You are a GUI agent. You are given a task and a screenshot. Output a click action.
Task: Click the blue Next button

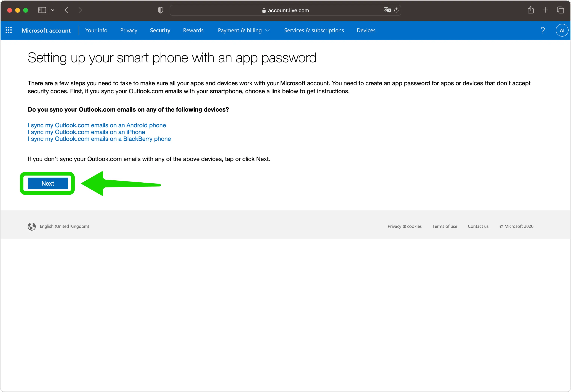48,183
